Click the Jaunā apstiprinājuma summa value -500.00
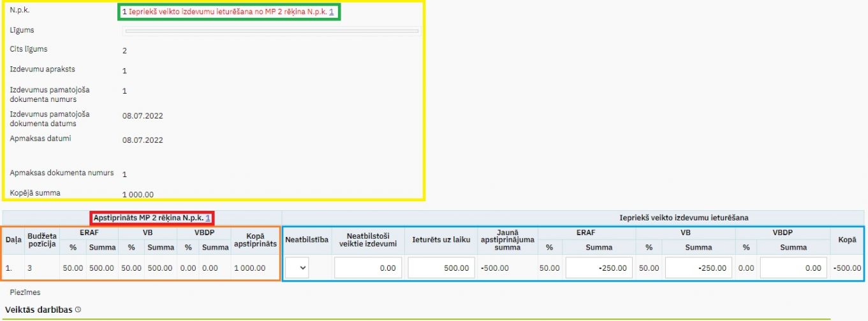The height and width of the screenshot is (321, 868). (x=495, y=268)
